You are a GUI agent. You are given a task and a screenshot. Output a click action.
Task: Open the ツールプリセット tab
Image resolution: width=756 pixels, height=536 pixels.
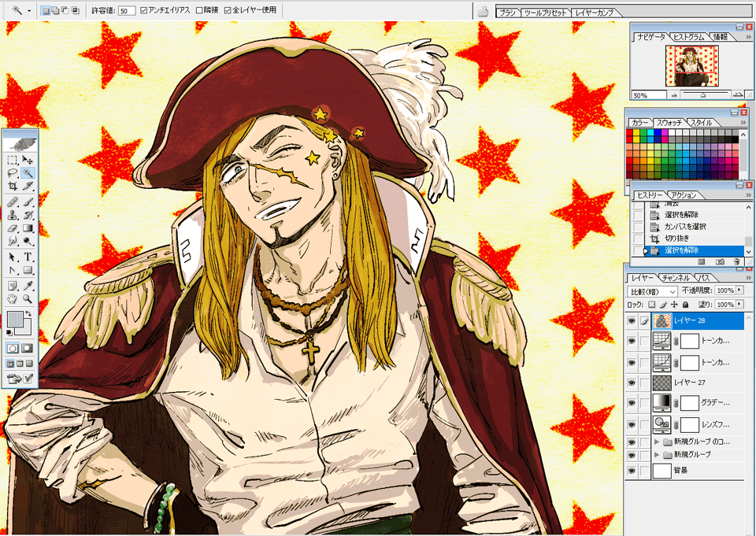pos(545,13)
